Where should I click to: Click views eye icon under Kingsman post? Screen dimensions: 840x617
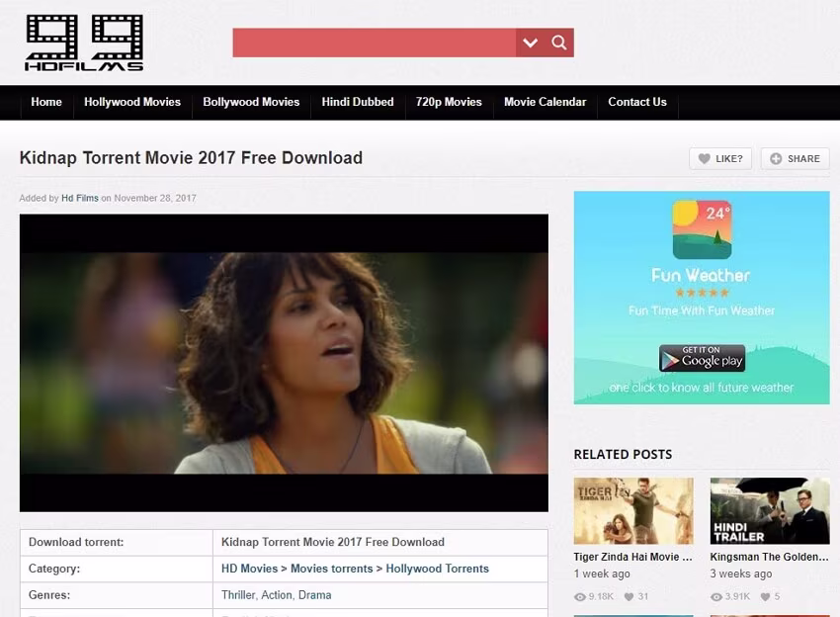[x=716, y=596]
